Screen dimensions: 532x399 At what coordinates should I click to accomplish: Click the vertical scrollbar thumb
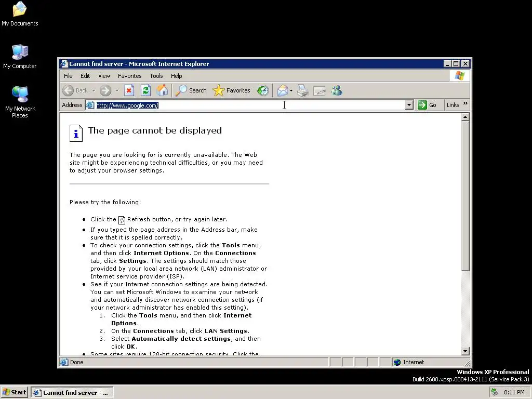pyautogui.click(x=465, y=196)
